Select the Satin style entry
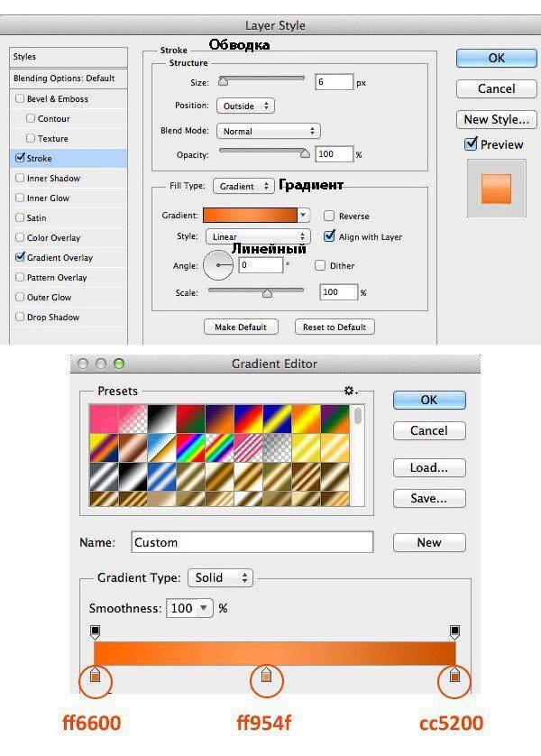 coord(69,217)
